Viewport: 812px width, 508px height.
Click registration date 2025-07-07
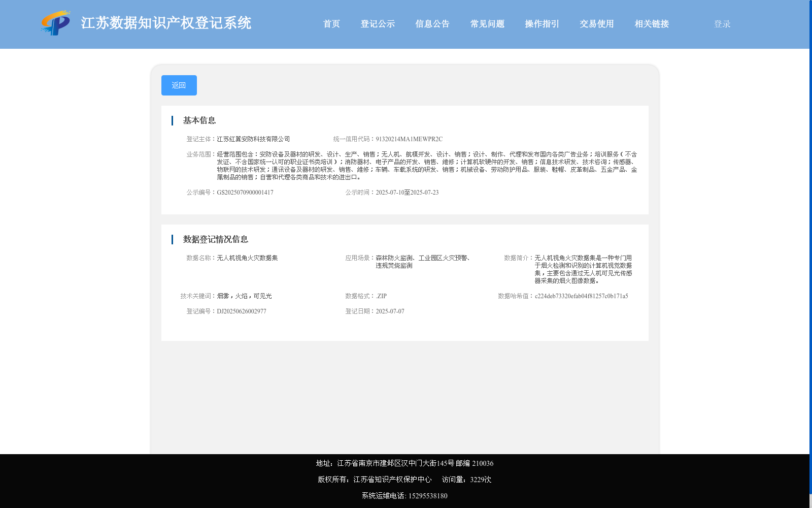click(390, 311)
